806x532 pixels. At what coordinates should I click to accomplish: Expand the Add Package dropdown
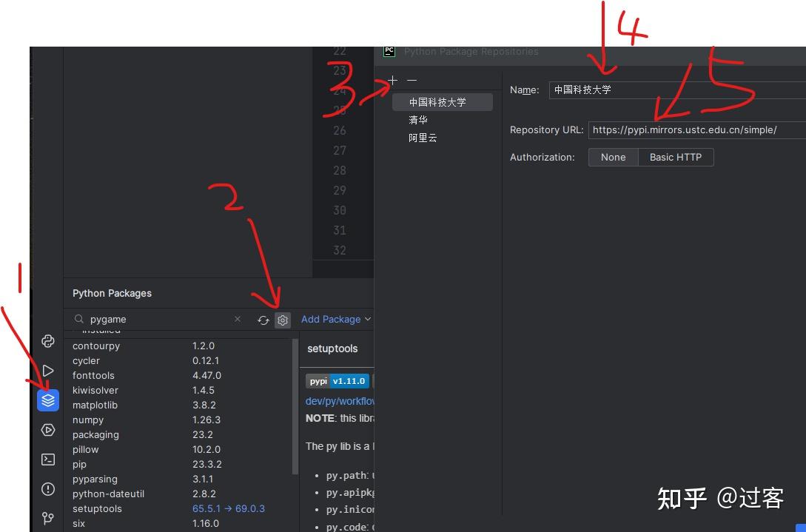[336, 319]
